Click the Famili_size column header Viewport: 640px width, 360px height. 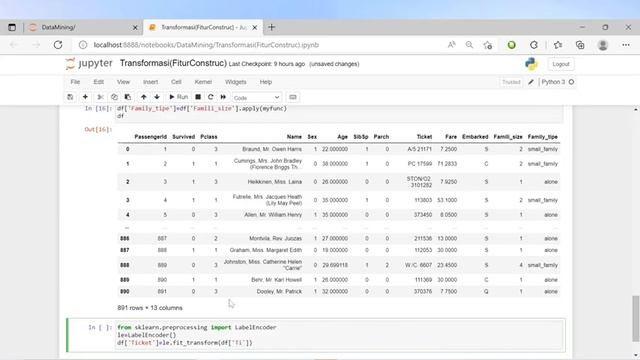(508, 137)
